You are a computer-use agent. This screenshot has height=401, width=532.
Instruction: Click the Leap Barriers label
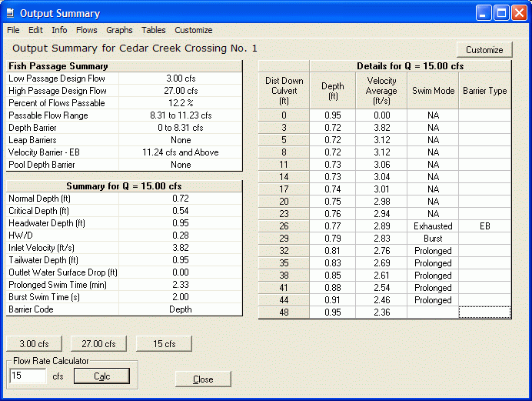point(32,140)
